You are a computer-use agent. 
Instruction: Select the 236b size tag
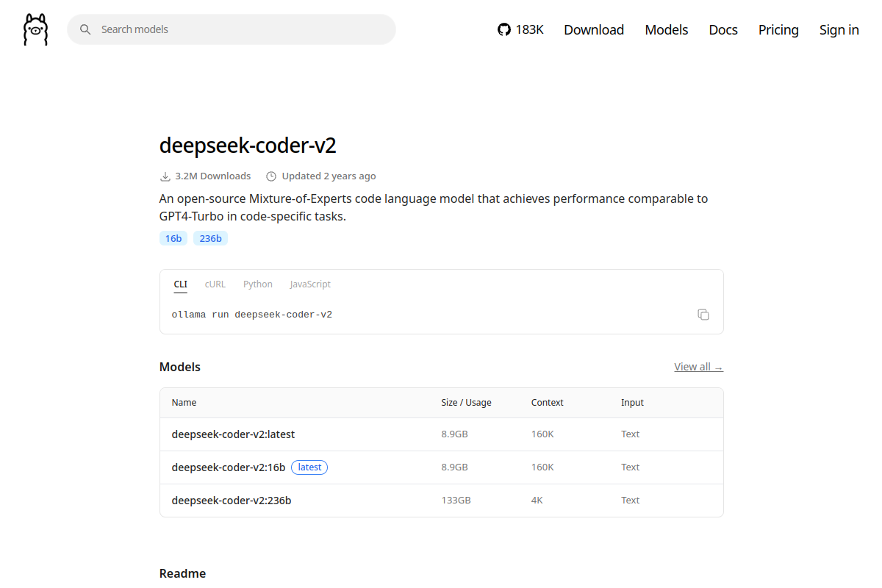point(210,238)
